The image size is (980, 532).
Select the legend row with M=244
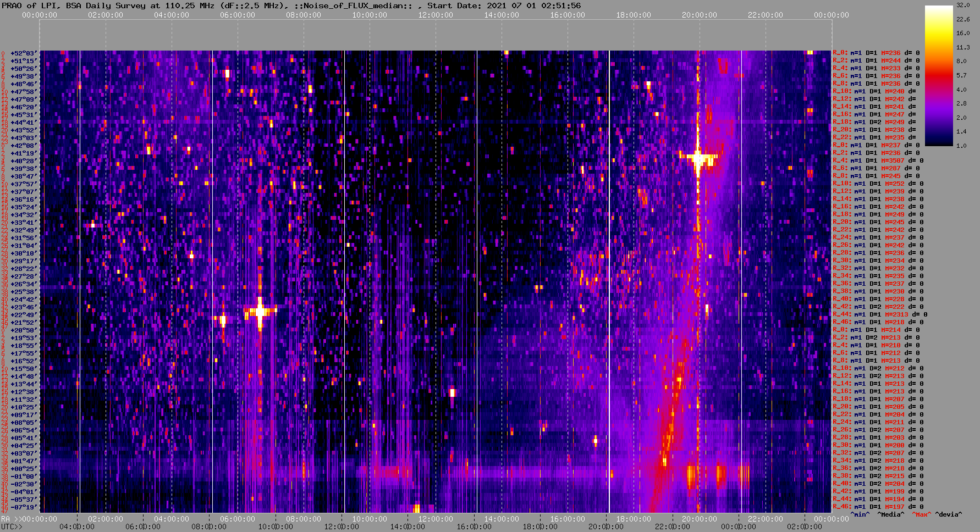(x=876, y=61)
